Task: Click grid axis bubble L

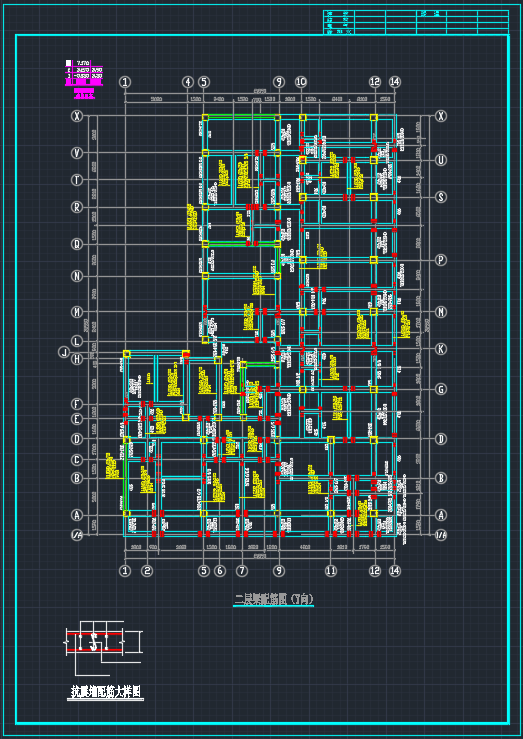Action: 77,341
